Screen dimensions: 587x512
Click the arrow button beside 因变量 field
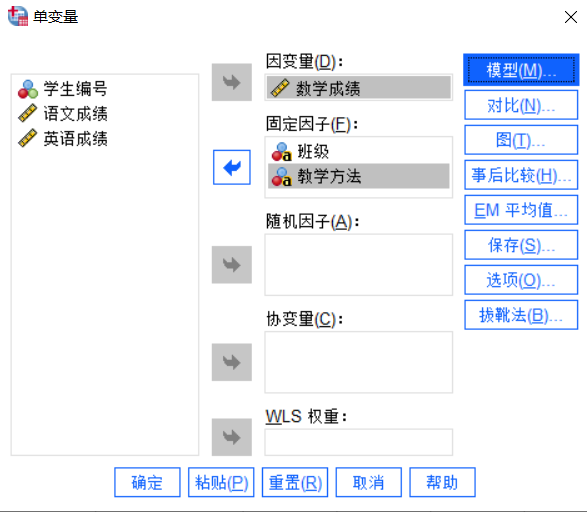(x=232, y=82)
